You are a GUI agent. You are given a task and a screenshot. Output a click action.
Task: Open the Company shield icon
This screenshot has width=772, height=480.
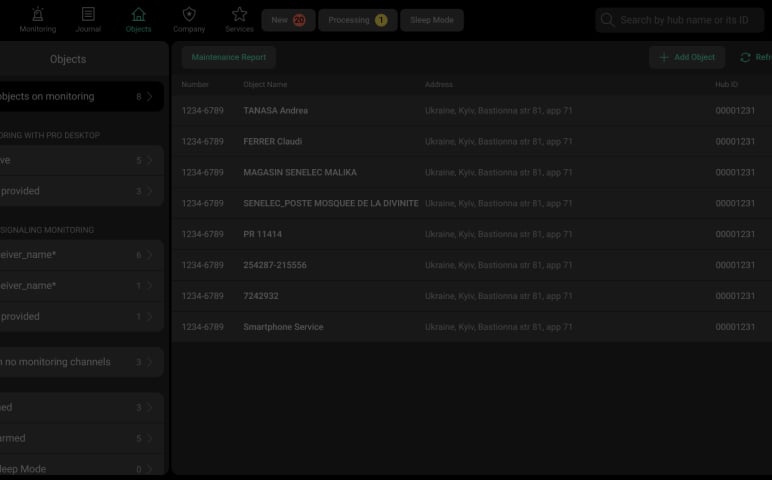189,14
